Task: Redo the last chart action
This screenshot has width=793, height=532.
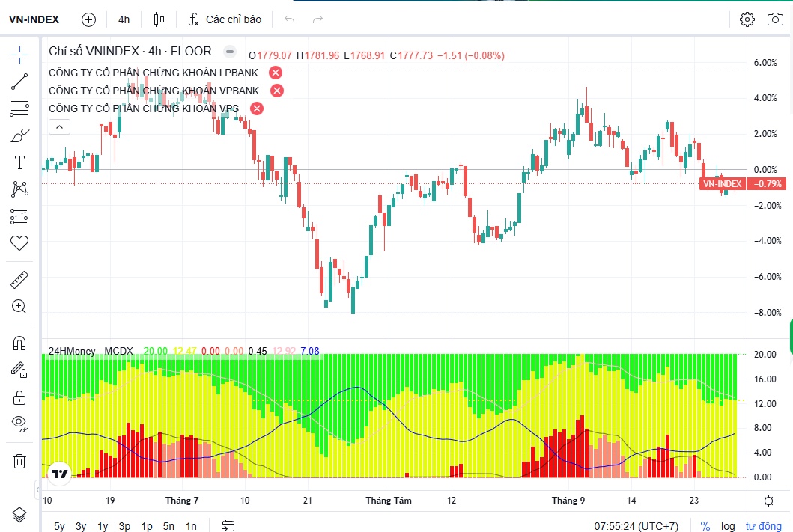Action: [317, 19]
